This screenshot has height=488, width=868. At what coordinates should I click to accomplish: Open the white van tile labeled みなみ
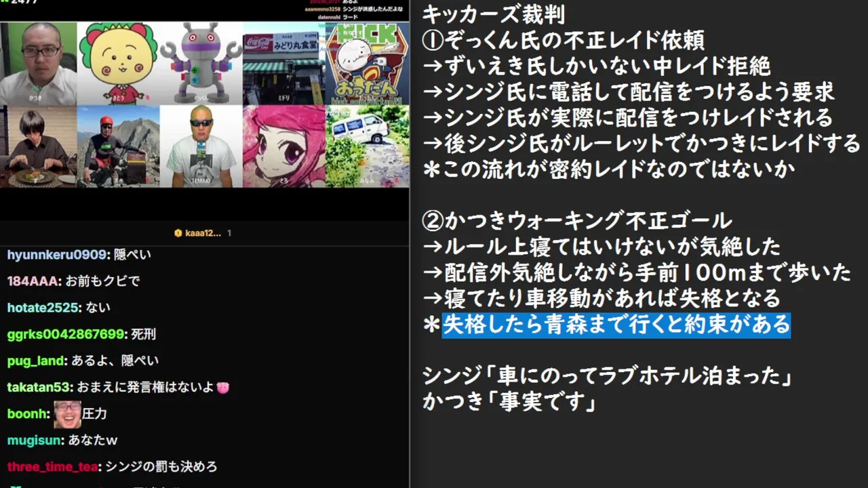(367, 146)
